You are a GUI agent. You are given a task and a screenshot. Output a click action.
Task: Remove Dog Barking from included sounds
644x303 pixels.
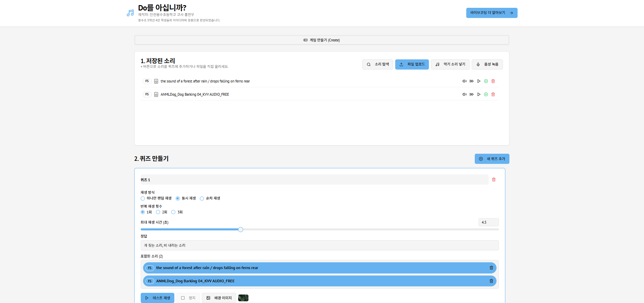pyautogui.click(x=491, y=281)
